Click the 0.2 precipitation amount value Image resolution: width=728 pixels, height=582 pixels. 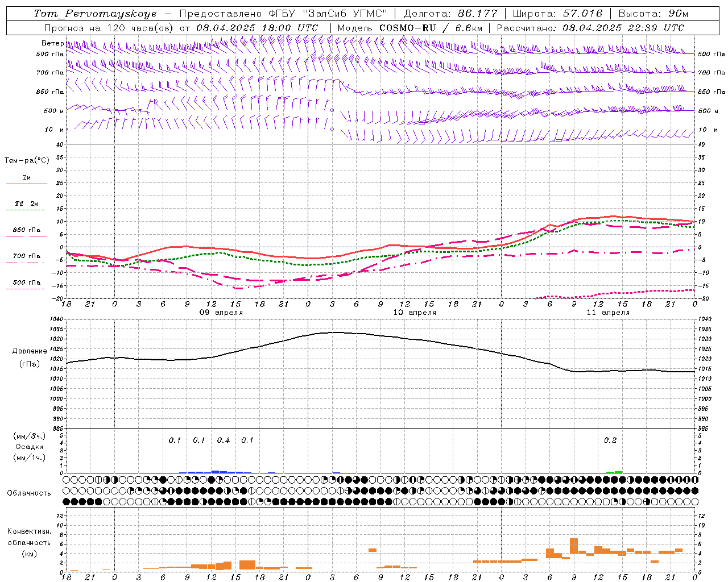610,440
